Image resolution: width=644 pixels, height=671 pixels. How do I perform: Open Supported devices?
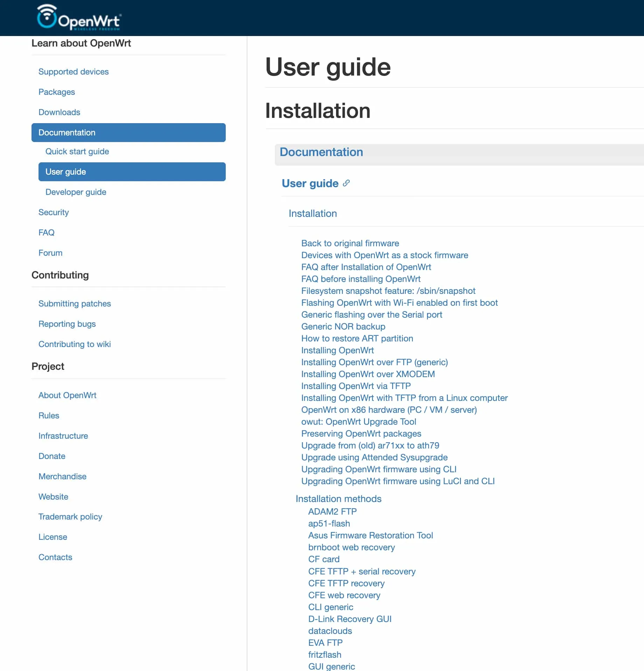point(73,71)
